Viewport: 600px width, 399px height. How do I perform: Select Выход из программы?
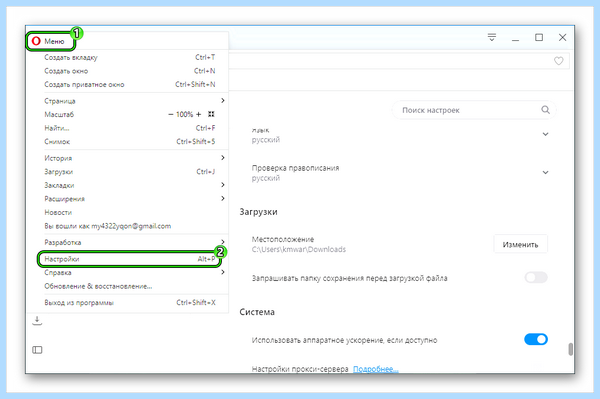point(129,303)
